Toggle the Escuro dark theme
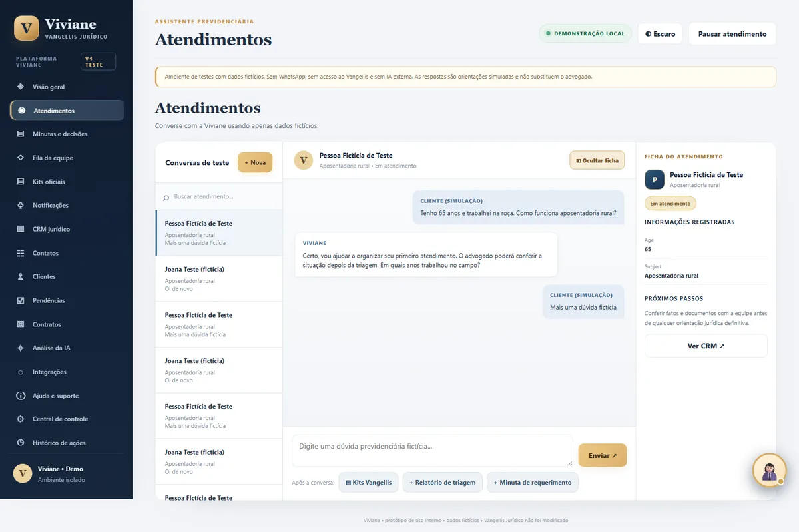 660,34
